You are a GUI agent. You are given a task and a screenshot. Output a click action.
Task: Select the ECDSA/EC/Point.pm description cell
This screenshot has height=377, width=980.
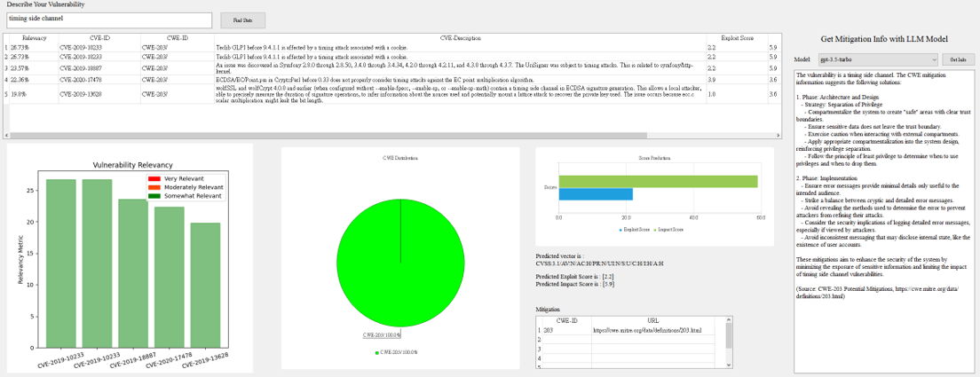pyautogui.click(x=460, y=80)
